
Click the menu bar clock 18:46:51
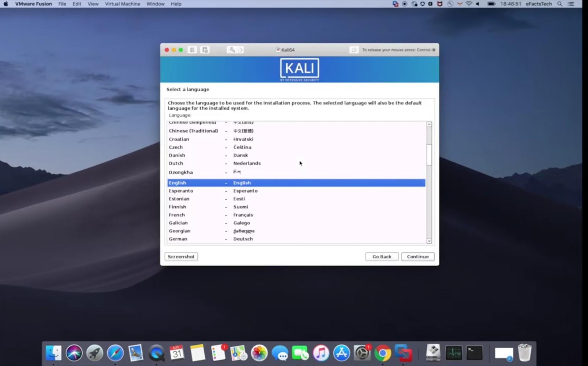click(x=510, y=4)
